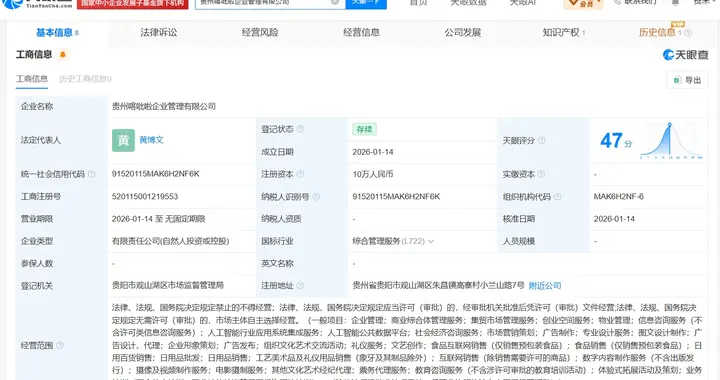Click the 综合管理服务 industry text

pos(376,241)
